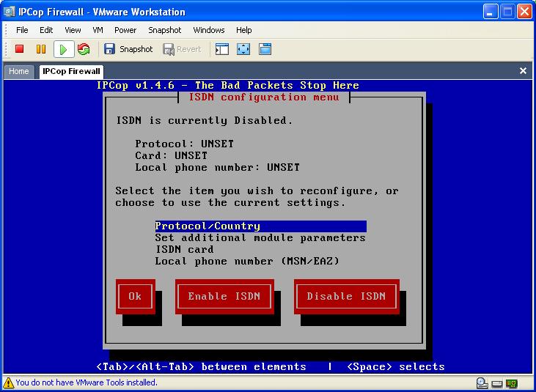Screen dimensions: 536x392
Task: Suspend the VM with the pause icon
Action: (x=41, y=49)
